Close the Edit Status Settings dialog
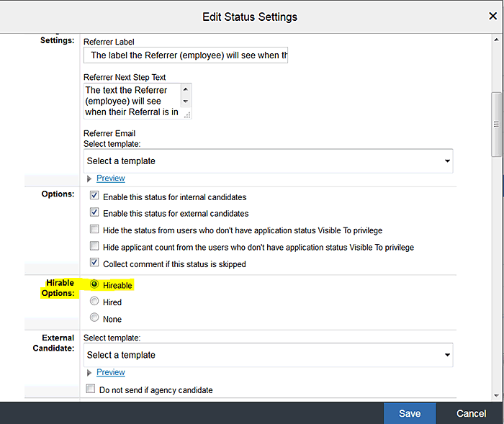The width and height of the screenshot is (504, 424). point(493,16)
